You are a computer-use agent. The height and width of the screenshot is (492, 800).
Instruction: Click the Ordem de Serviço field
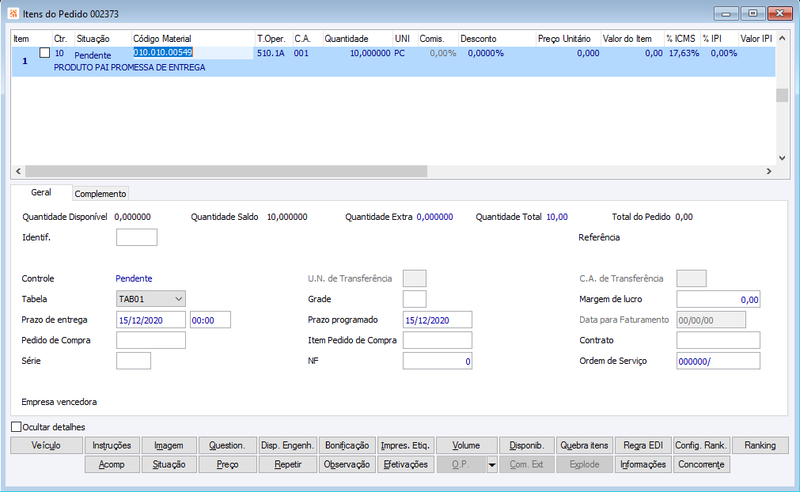718,361
